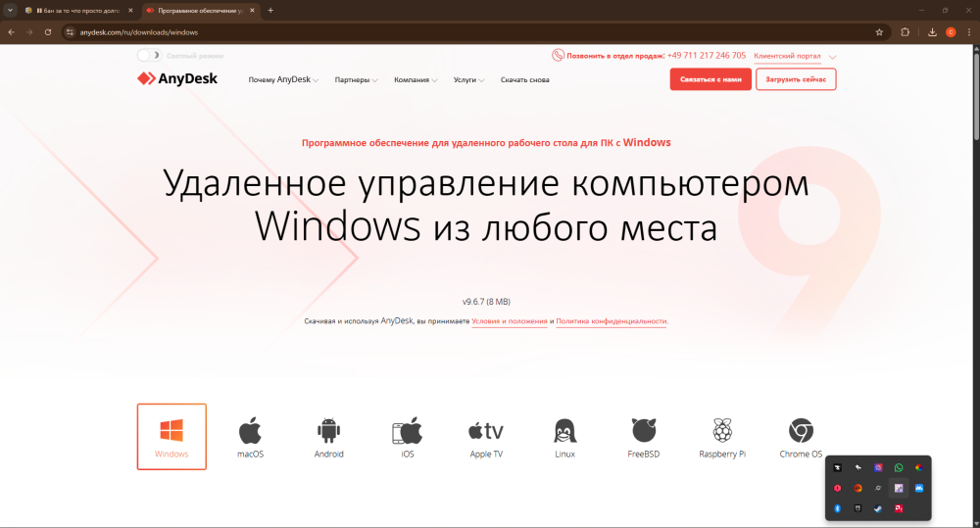Open the "Условия и положения" link
Screen dimensions: 980x528
point(510,321)
